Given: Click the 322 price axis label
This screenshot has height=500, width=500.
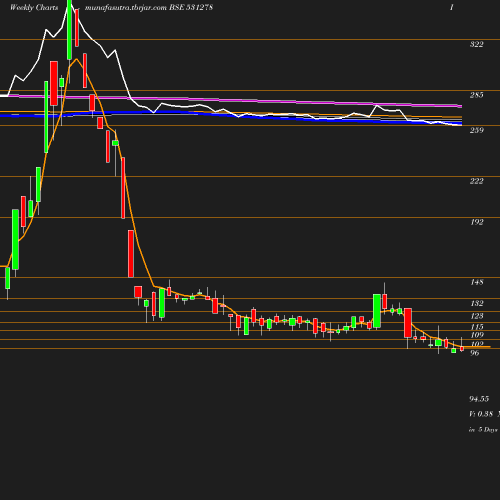Looking at the screenshot, I should [476, 44].
